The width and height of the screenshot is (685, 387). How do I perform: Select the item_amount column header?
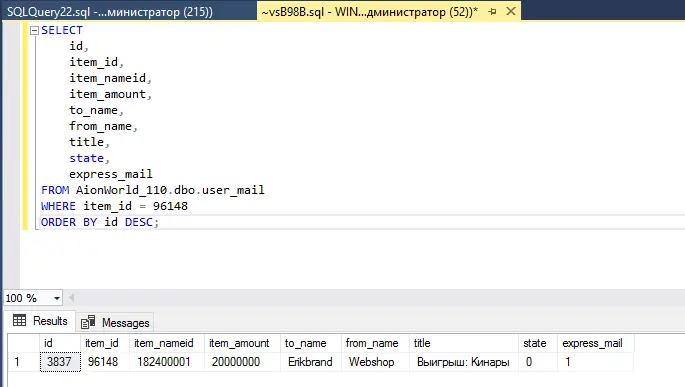click(242, 343)
